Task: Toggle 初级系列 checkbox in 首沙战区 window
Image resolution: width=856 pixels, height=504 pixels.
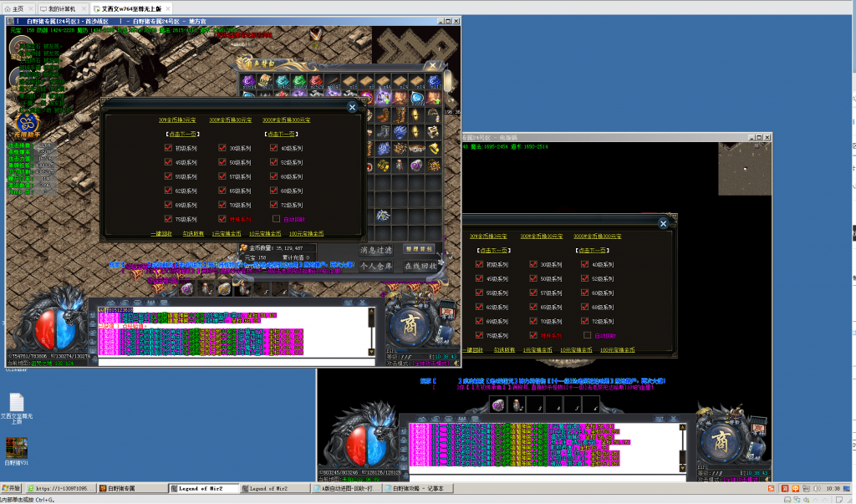Action: (x=168, y=147)
